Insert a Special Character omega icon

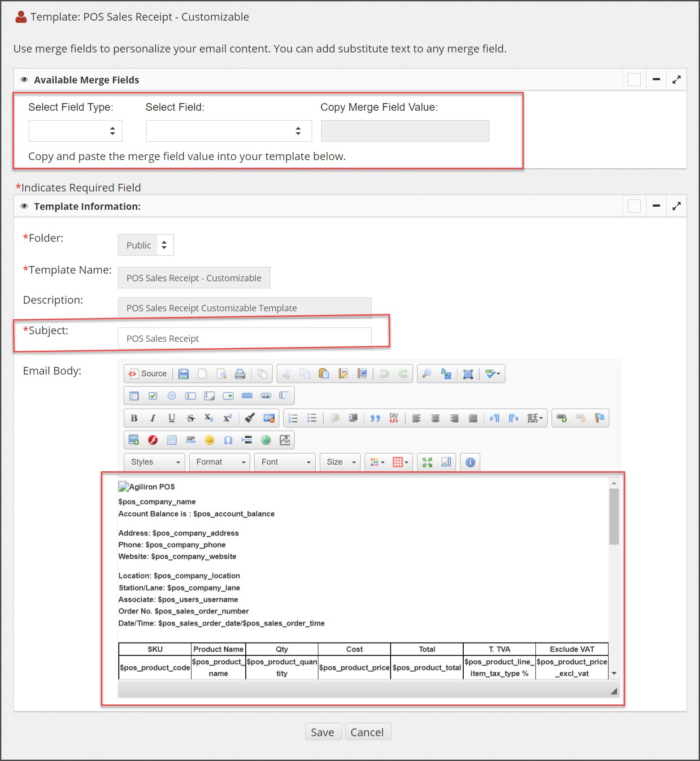(228, 440)
